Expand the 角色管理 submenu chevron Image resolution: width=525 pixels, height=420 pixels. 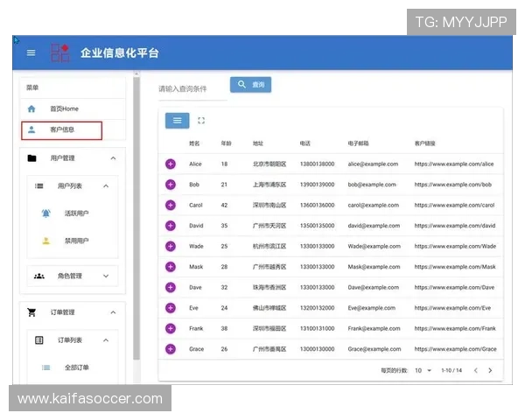[x=106, y=276]
